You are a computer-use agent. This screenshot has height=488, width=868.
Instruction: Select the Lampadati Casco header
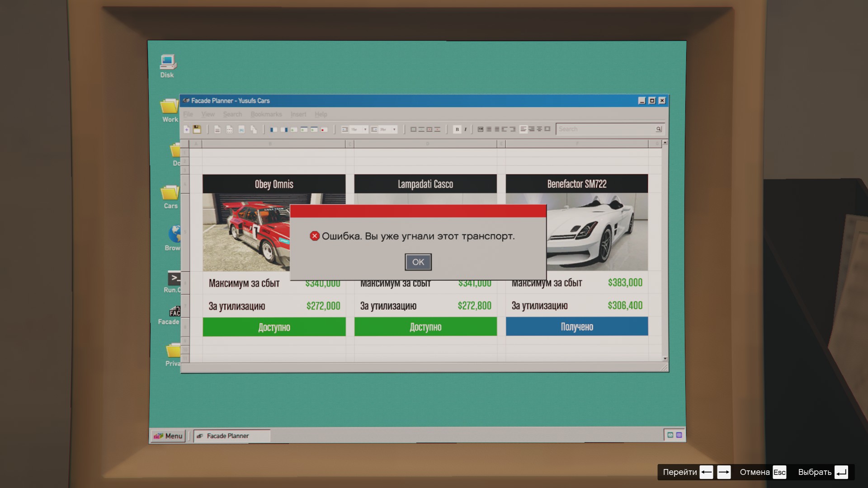pos(425,184)
